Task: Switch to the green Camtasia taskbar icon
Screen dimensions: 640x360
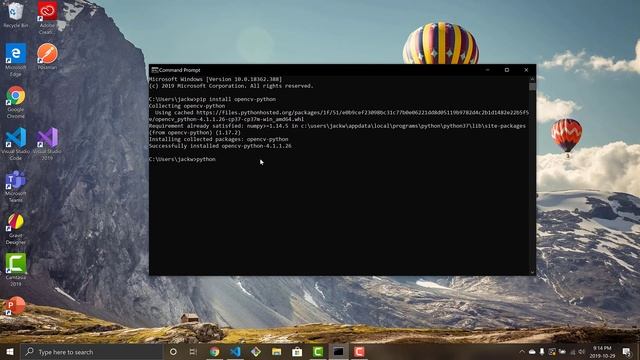Action: click(318, 352)
